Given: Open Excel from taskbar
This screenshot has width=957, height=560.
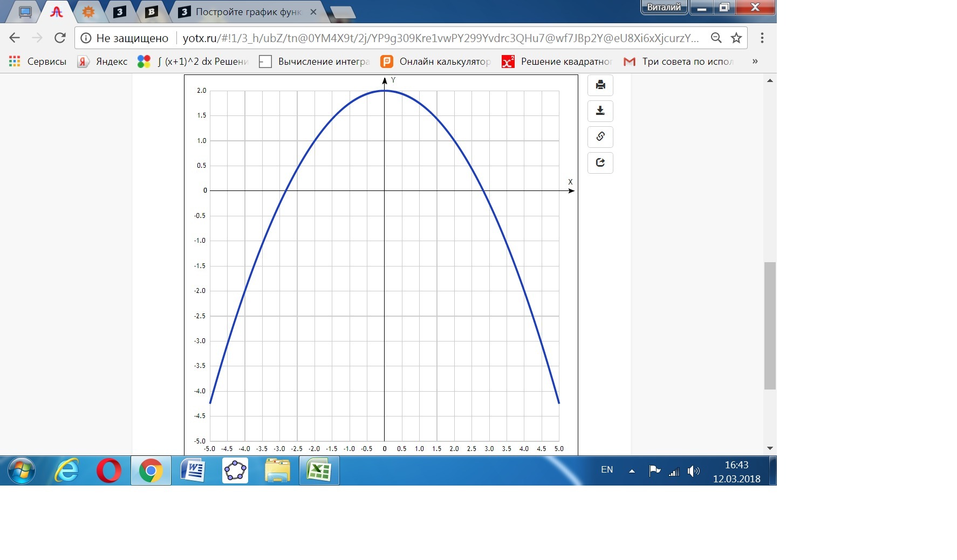Looking at the screenshot, I should tap(319, 471).
